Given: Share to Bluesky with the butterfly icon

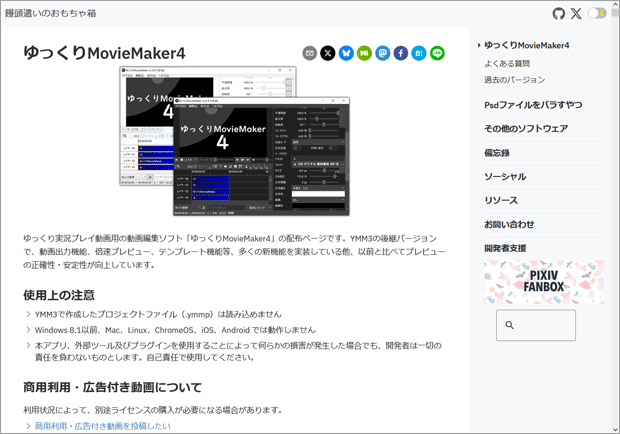Looking at the screenshot, I should coord(346,53).
